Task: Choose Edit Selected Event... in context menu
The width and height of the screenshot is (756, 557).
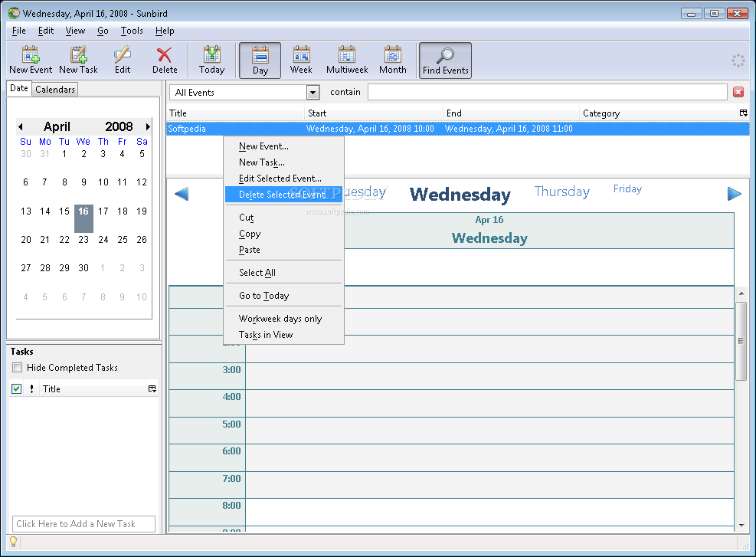Action: point(283,179)
